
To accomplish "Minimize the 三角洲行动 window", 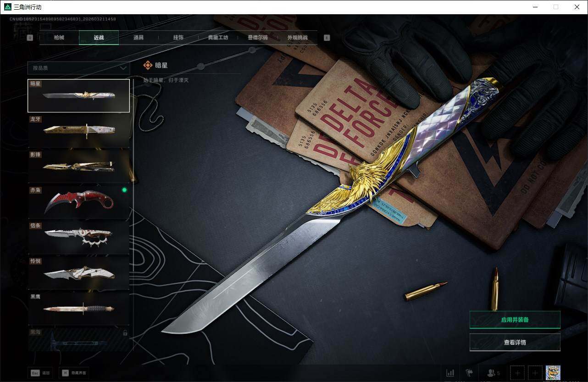I will point(536,7).
